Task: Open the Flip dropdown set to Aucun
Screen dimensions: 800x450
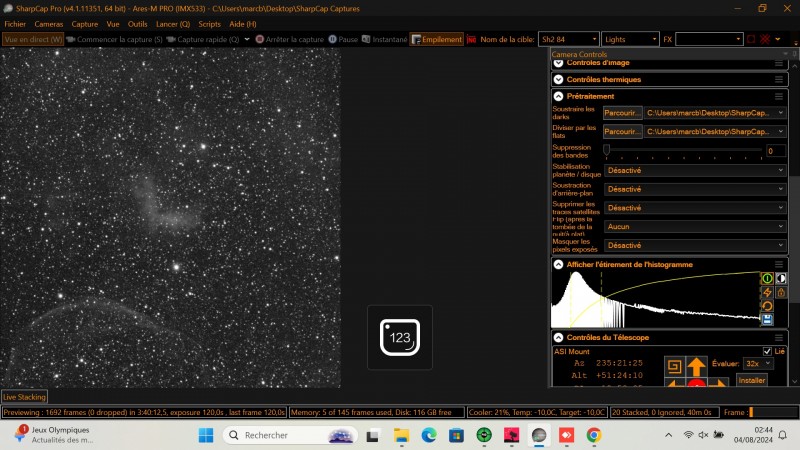Action: 695,227
